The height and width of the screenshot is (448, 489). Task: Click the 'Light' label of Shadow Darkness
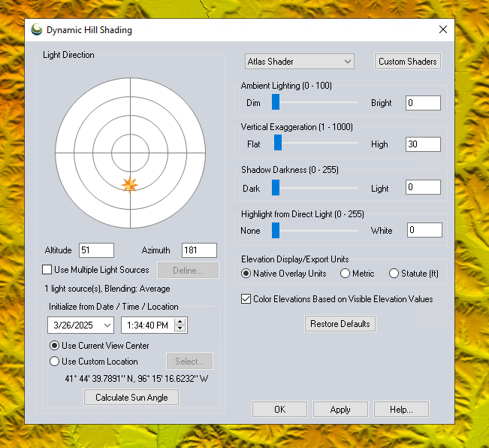380,189
